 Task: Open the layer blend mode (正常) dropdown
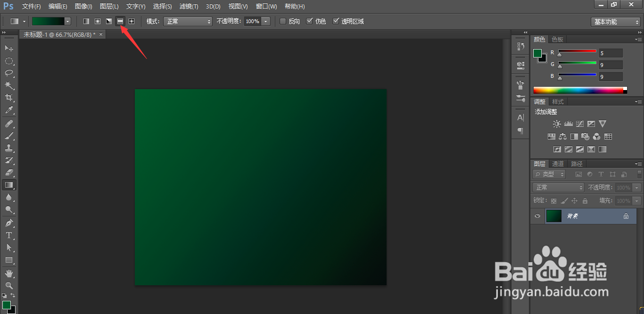[x=558, y=187]
